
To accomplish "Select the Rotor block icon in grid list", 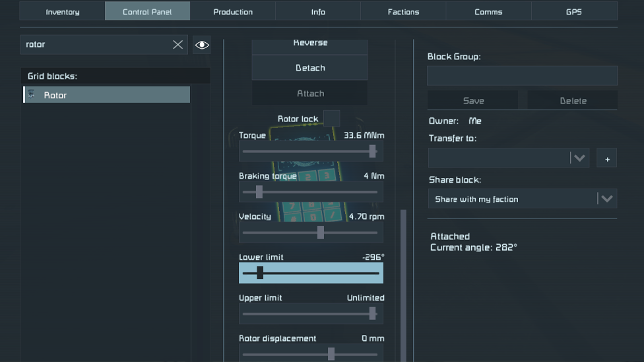I will (x=32, y=95).
